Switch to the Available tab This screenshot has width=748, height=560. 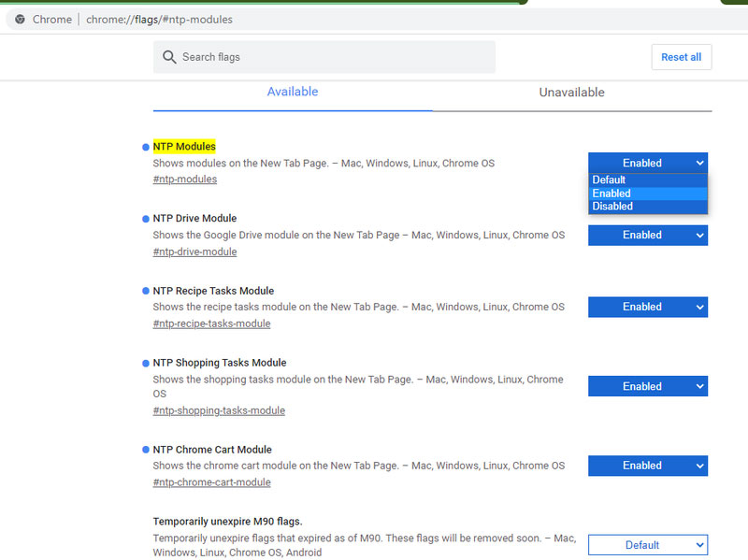pos(293,92)
